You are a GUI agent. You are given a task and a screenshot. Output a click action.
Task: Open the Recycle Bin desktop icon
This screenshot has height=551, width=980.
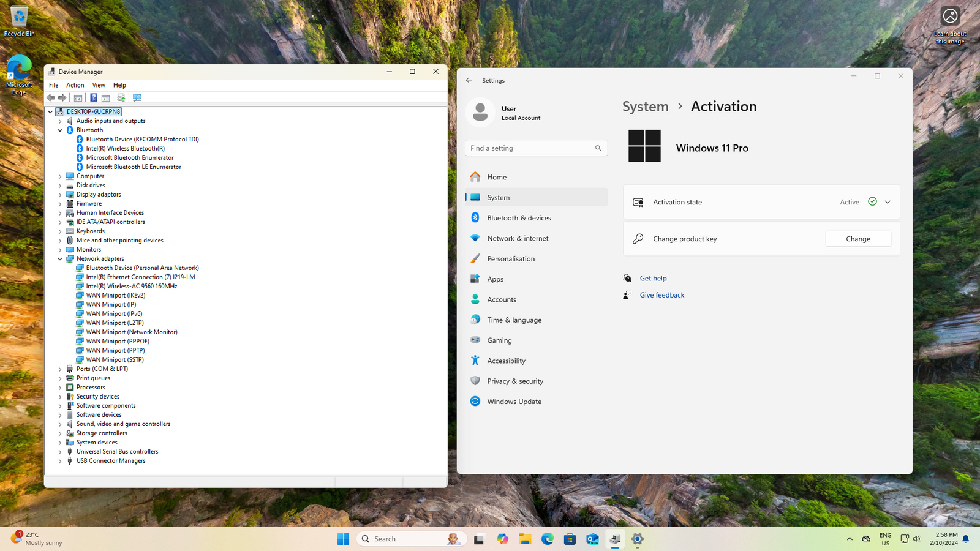19,21
